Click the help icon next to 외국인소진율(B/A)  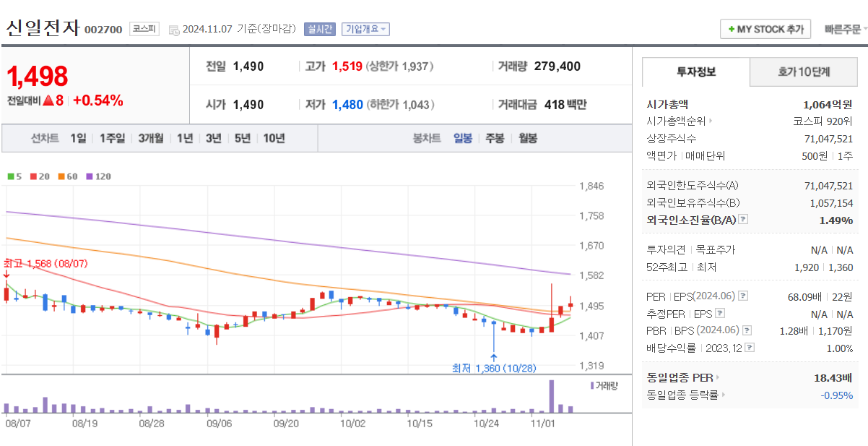point(743,220)
